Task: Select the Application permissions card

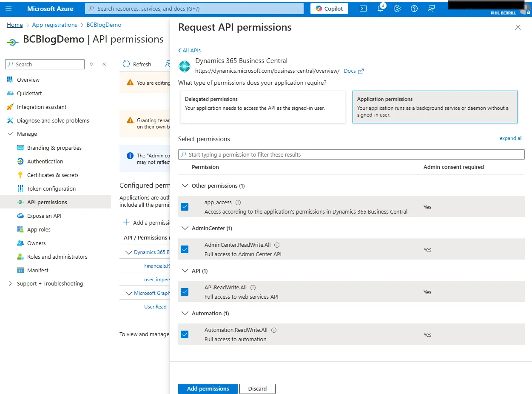Action: pos(435,107)
